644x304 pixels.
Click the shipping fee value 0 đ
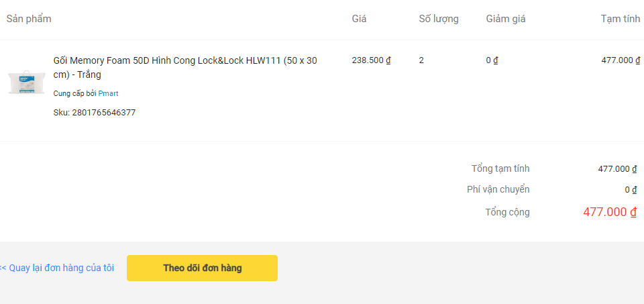(x=631, y=189)
